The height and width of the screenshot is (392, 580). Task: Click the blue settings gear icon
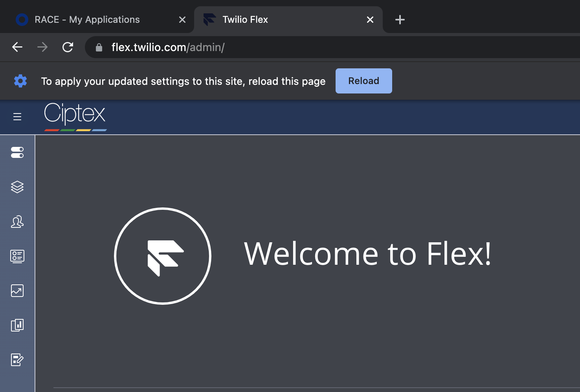[x=20, y=81]
